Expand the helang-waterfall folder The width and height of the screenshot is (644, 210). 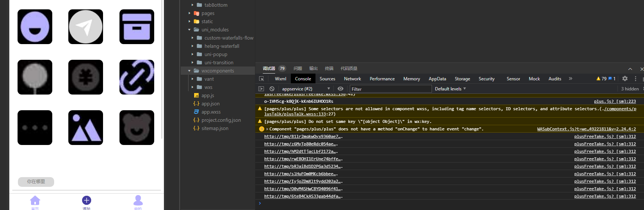point(192,46)
